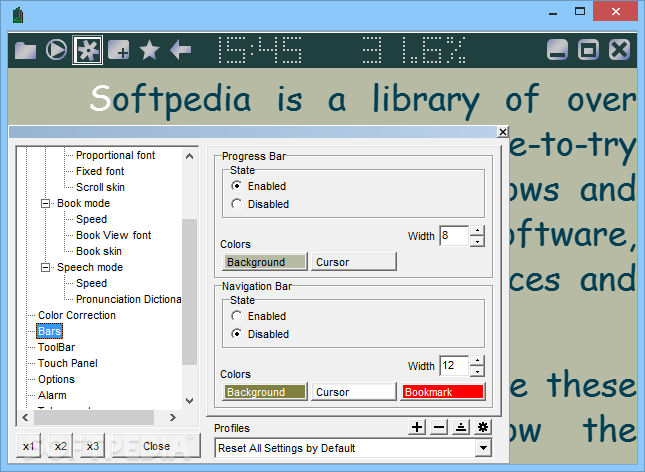Maximize the main application window

(580, 12)
